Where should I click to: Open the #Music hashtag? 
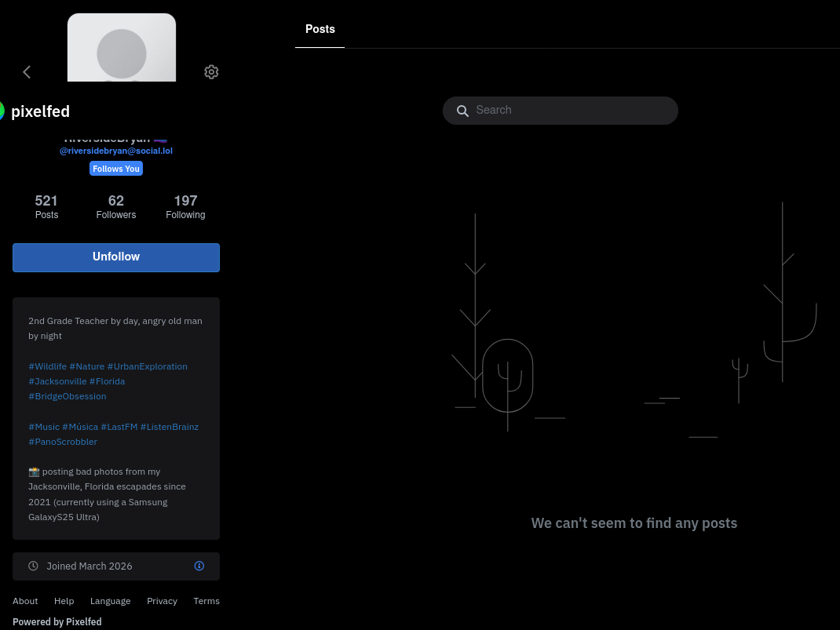click(44, 427)
